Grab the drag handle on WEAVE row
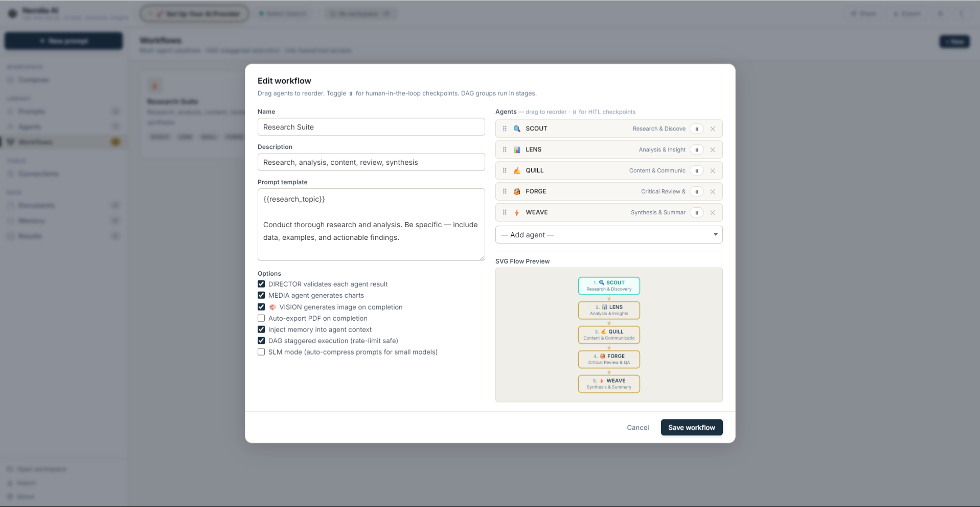Screen dimensions: 980x507 [x=505, y=213]
